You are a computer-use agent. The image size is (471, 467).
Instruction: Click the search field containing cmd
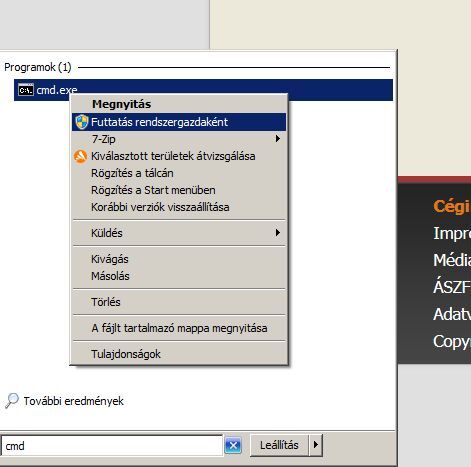pos(111,446)
